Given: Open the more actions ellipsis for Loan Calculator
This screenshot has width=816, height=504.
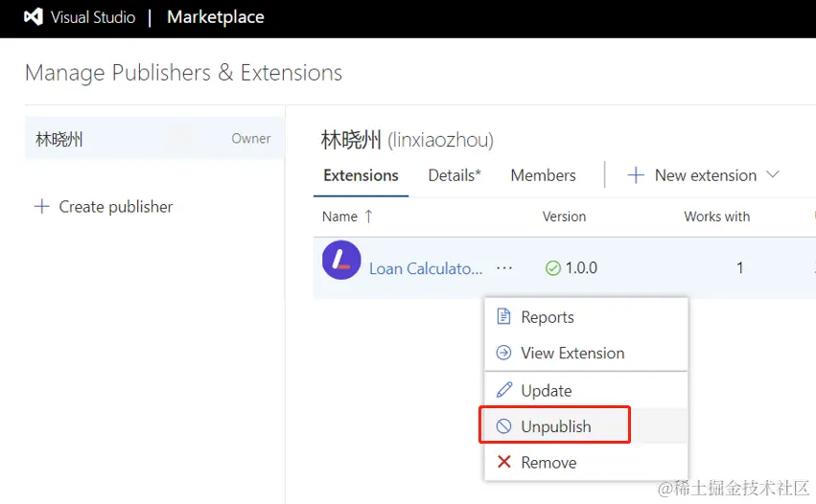Looking at the screenshot, I should point(503,268).
